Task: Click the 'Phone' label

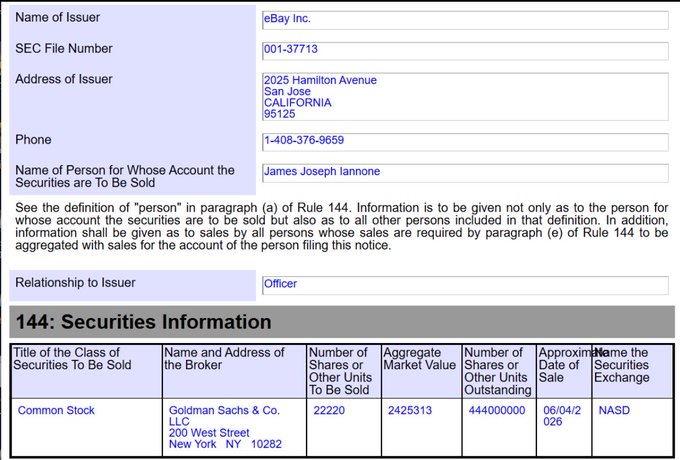Action: pyautogui.click(x=33, y=140)
